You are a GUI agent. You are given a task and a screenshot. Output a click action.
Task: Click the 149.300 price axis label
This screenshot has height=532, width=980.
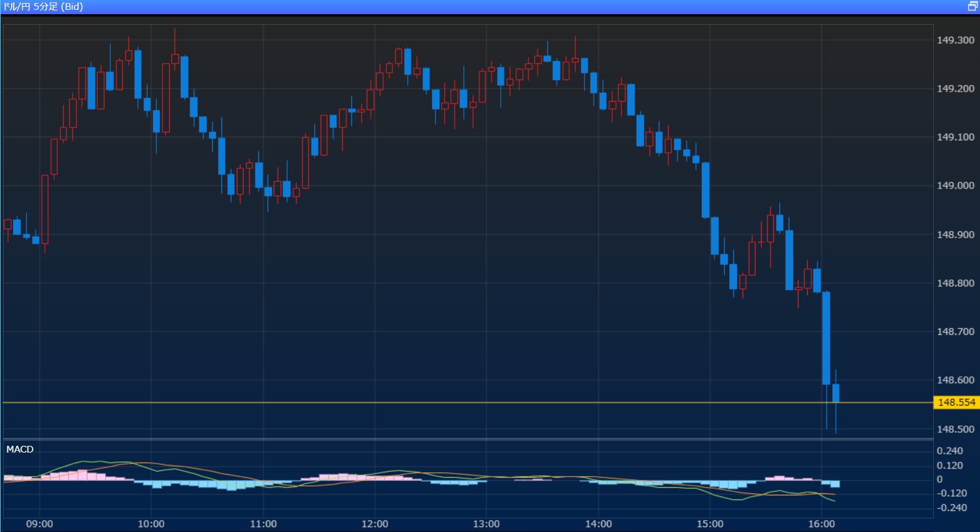955,40
